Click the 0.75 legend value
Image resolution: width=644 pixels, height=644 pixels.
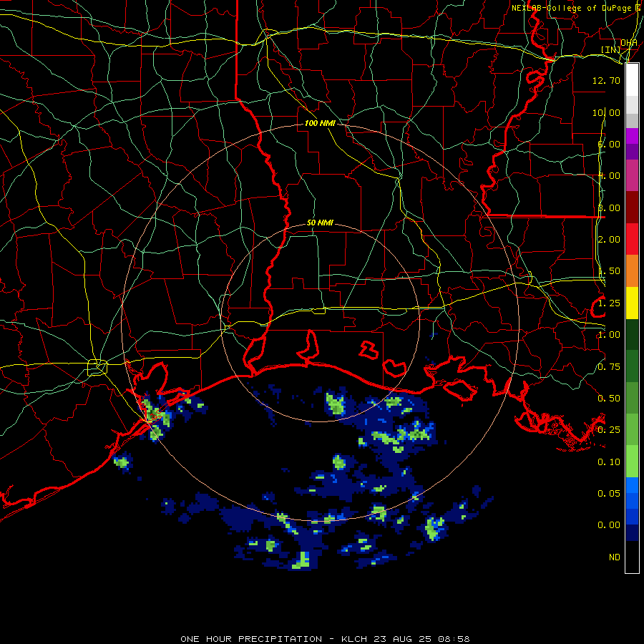click(609, 367)
